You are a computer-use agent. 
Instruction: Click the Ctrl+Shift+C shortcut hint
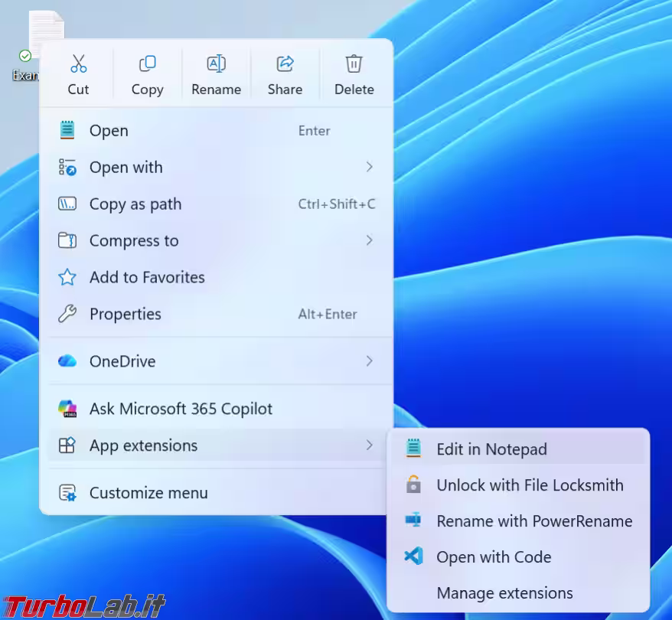pos(337,204)
